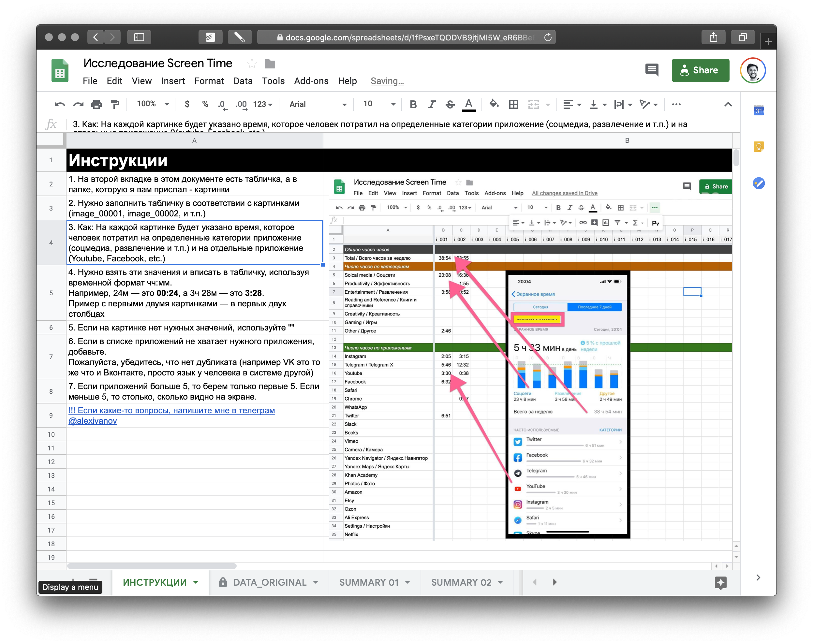Select column A header
The image size is (813, 644).
(194, 140)
